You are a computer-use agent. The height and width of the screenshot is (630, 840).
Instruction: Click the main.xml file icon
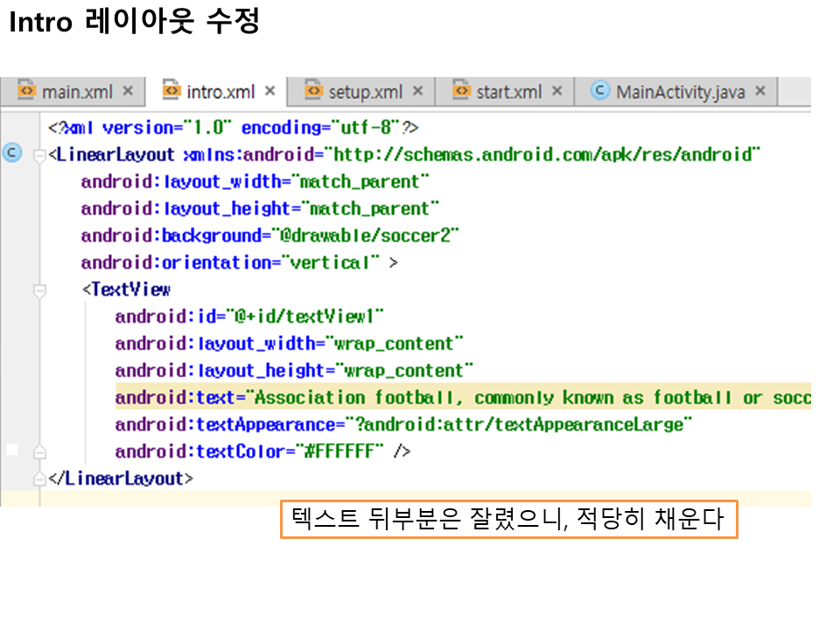[x=26, y=91]
